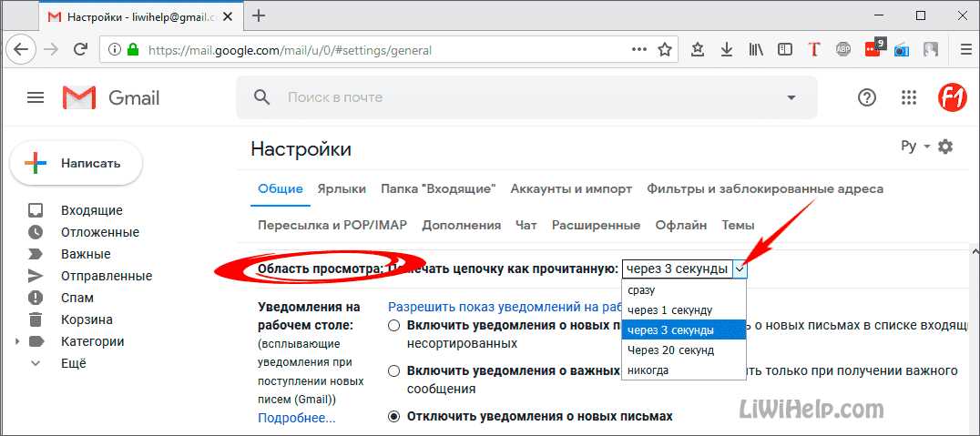The image size is (980, 436).
Task: Open the Спам folder
Action: point(77,298)
